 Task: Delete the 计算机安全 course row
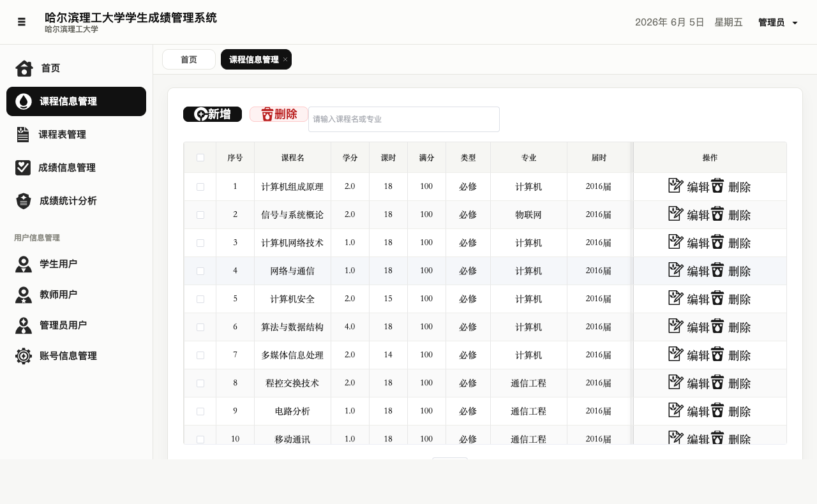(731, 299)
